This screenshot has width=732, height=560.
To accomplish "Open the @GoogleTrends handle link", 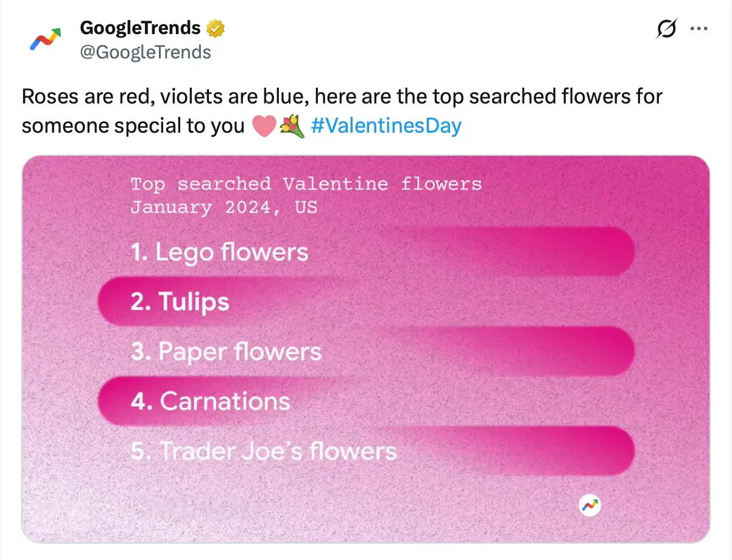I will pyautogui.click(x=146, y=52).
